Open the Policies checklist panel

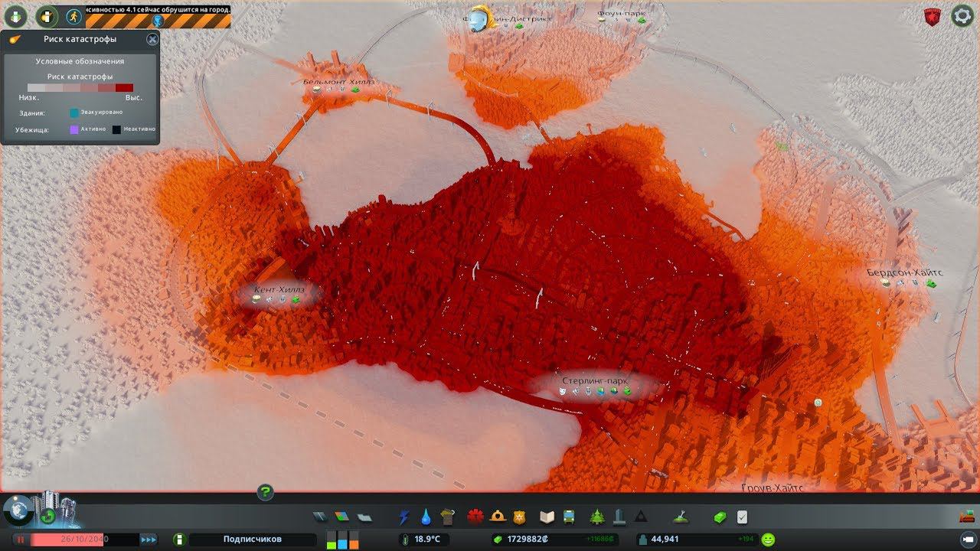[x=742, y=517]
